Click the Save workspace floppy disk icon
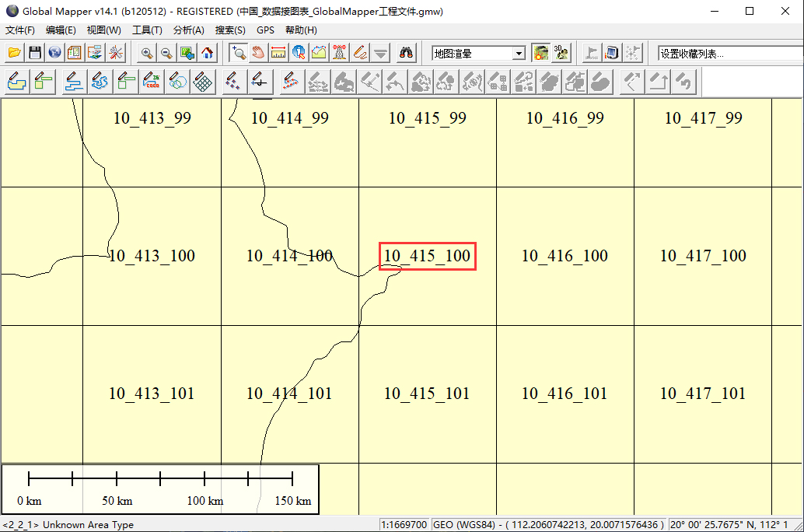Image resolution: width=804 pixels, height=532 pixels. pos(35,53)
